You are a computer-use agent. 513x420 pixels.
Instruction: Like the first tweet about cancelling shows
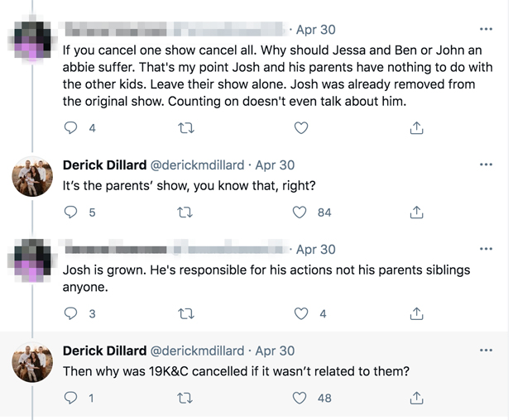[x=302, y=128]
